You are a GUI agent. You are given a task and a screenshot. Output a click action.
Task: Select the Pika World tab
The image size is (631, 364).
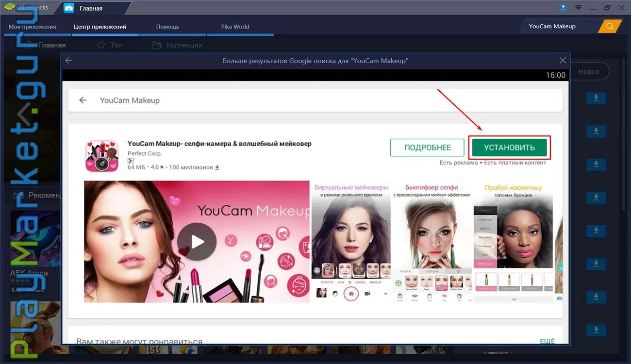(235, 27)
